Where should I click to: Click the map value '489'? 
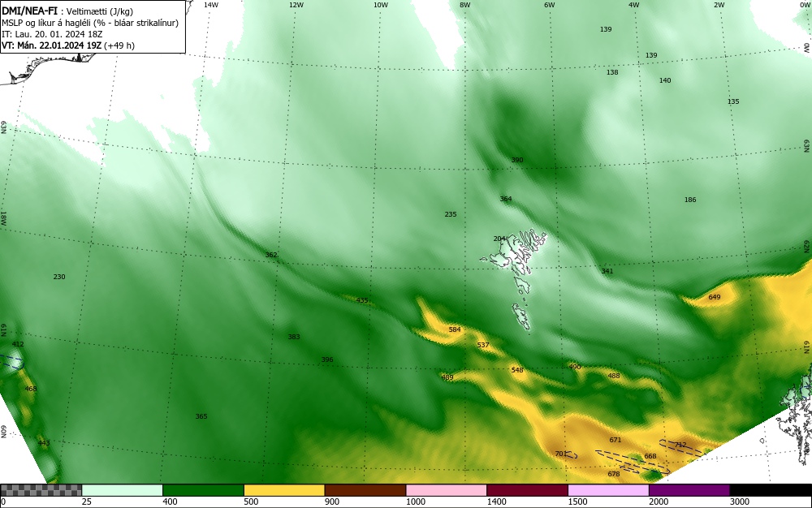point(447,377)
